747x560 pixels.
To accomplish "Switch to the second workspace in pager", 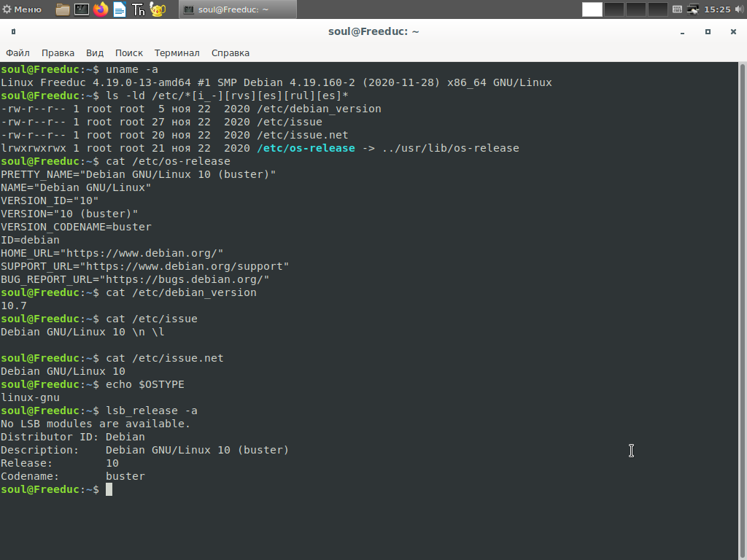I will (614, 9).
